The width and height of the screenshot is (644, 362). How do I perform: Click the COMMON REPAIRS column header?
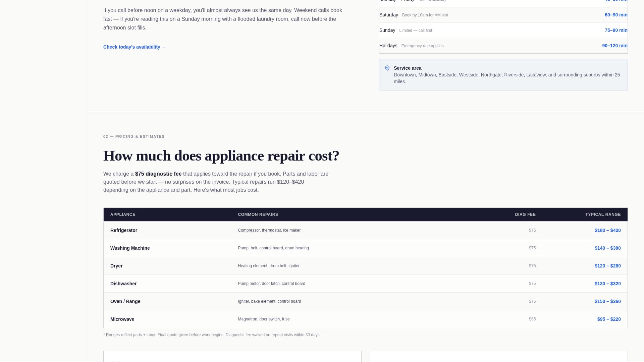(258, 215)
